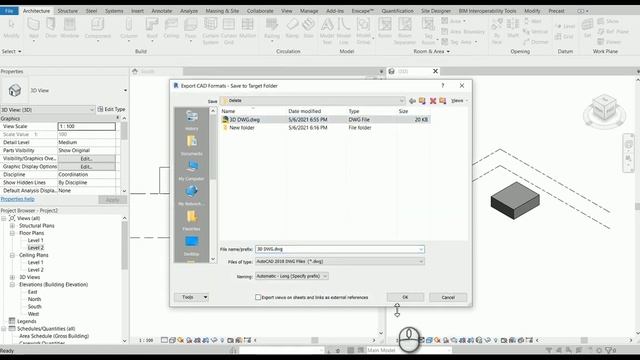Select the Curtain Grid tool
The image size is (640, 360).
[x=229, y=31]
